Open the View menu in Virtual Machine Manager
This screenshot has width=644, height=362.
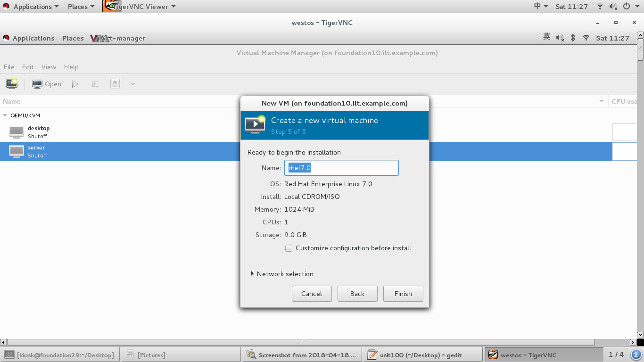(x=49, y=67)
